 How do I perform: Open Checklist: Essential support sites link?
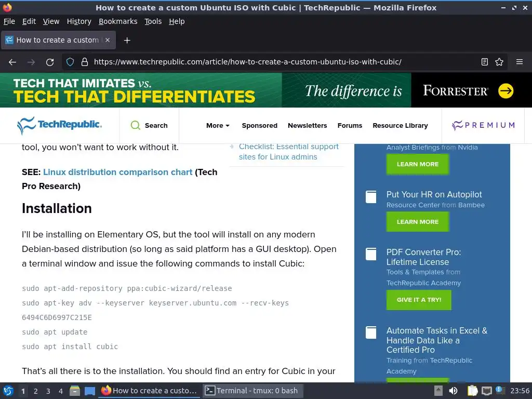pos(289,152)
